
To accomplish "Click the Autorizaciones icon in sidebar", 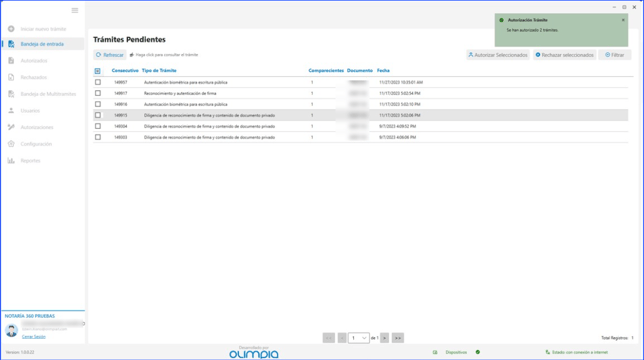I will [x=11, y=127].
